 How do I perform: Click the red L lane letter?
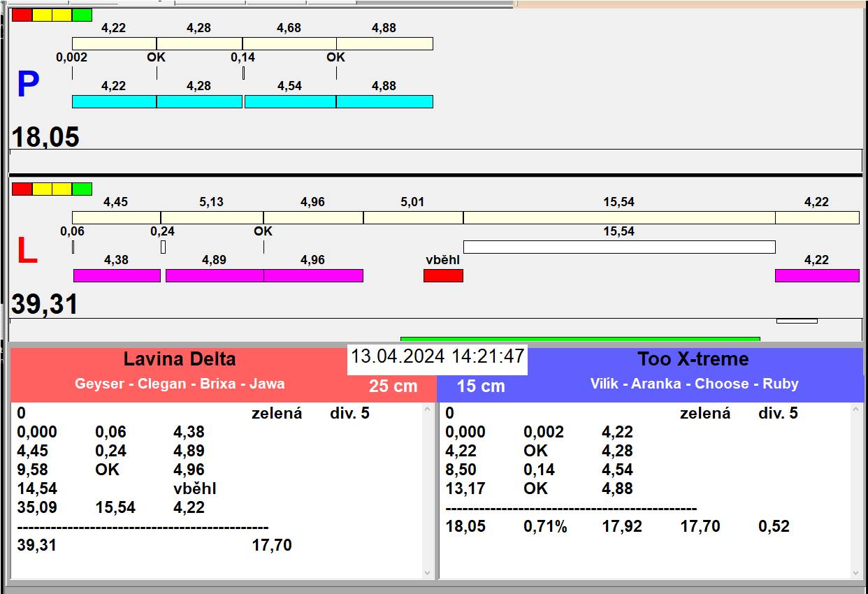pos(27,252)
